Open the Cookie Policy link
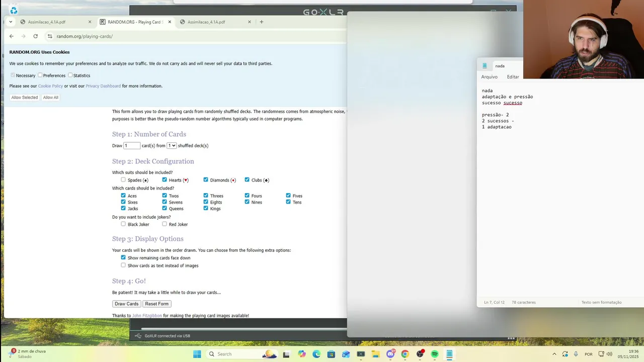 pyautogui.click(x=50, y=86)
